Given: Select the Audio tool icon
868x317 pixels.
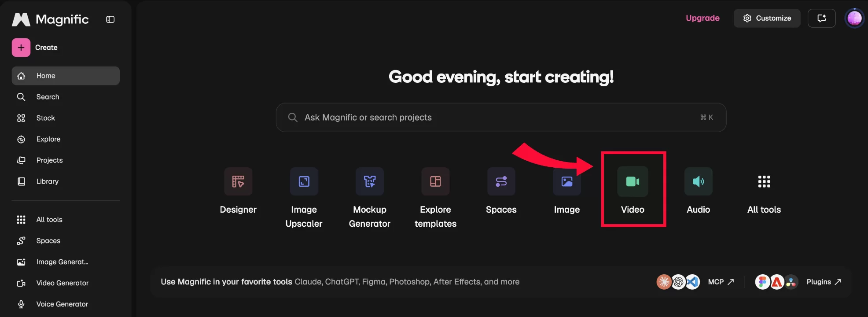Looking at the screenshot, I should [698, 181].
